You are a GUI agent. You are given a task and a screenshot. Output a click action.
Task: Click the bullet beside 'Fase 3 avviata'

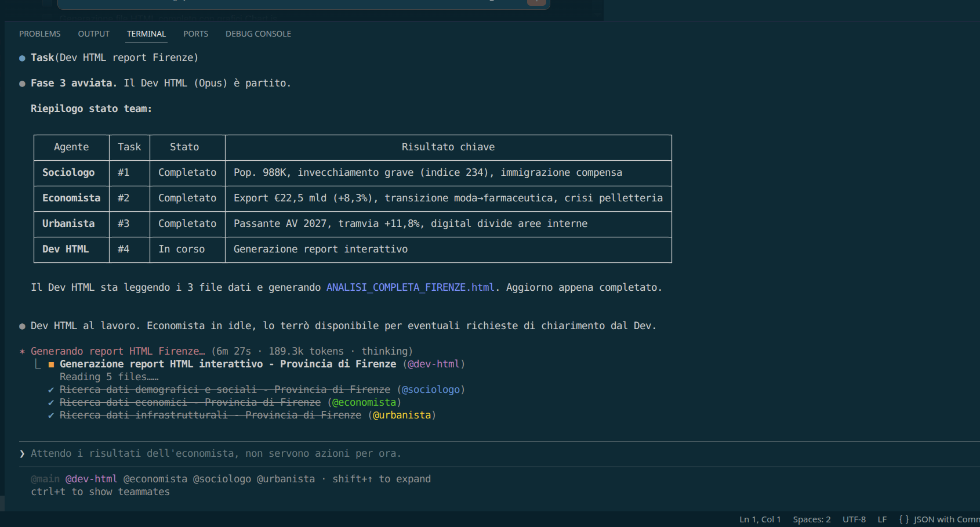(21, 83)
